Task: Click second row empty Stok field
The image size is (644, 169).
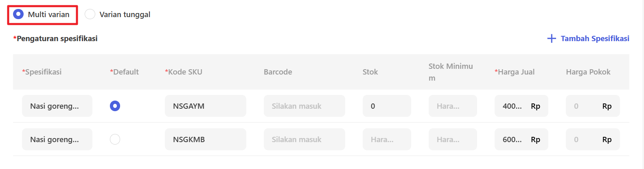Action: point(386,139)
